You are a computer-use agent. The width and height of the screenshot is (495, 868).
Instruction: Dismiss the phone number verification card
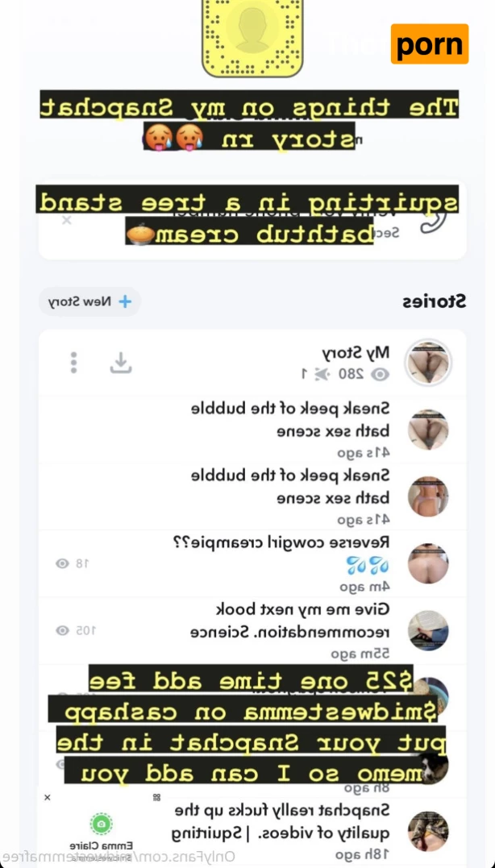click(66, 220)
